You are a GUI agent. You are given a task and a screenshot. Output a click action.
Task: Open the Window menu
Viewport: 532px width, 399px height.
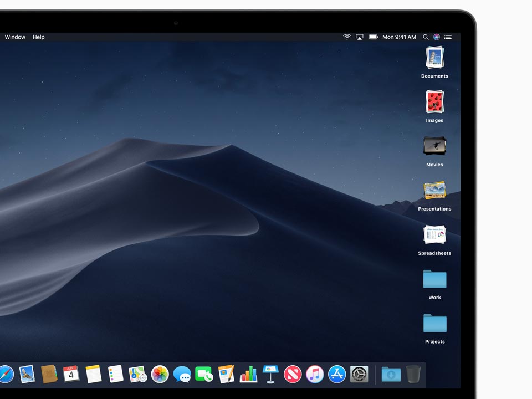click(x=15, y=37)
